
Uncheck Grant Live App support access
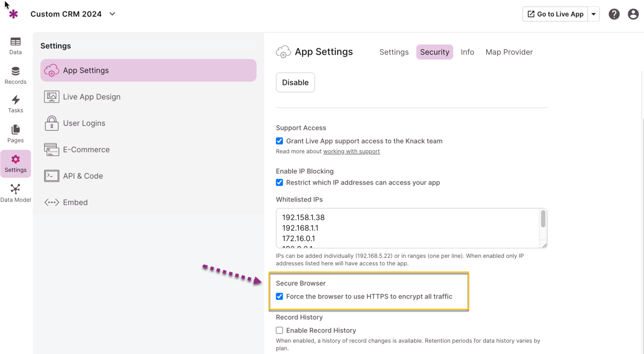tap(279, 141)
